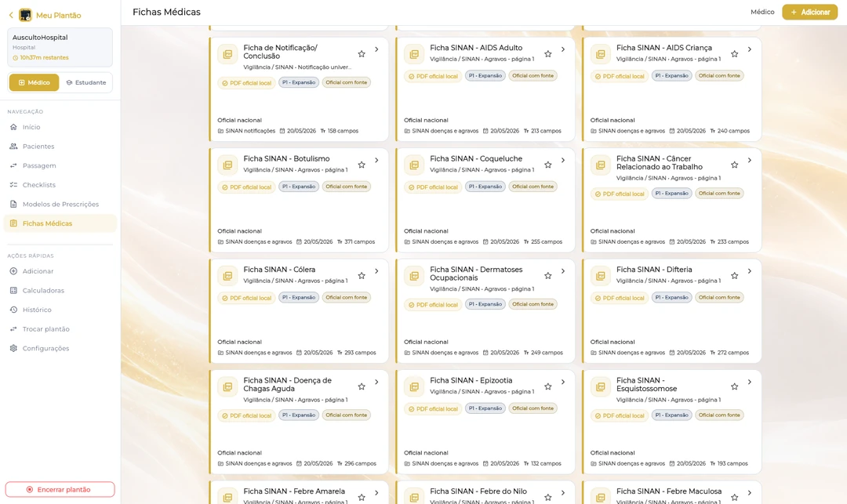Star the Ficha SINAN - AIDS Adulto card
Viewport: 847px width, 504px height.
coord(547,54)
